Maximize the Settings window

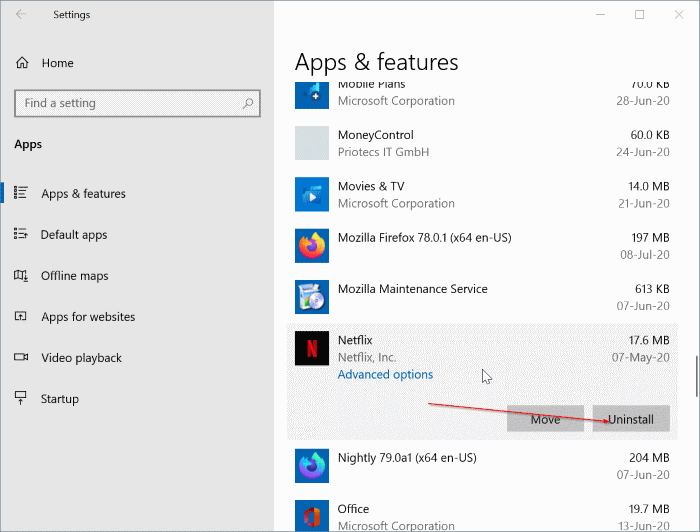point(639,15)
